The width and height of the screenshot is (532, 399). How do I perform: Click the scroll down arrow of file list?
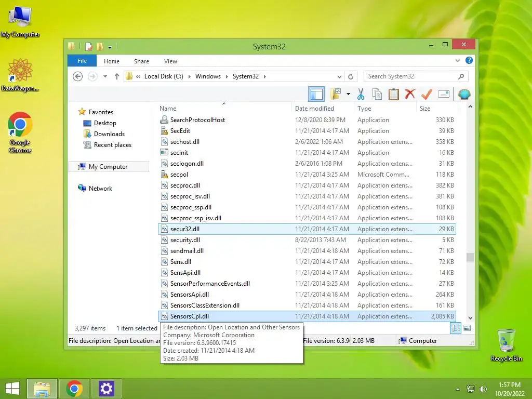coord(470,318)
